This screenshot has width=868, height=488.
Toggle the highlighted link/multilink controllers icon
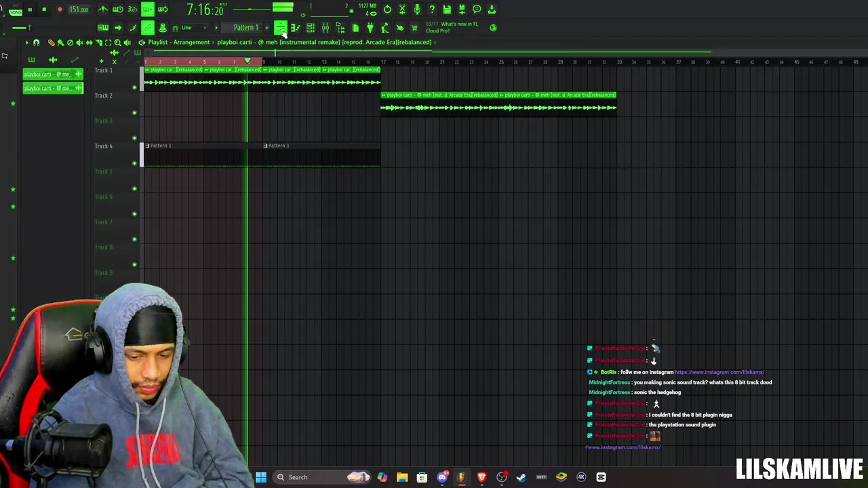(147, 28)
